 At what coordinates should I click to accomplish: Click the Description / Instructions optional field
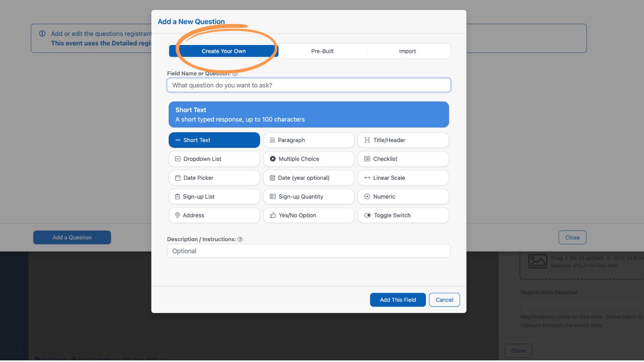point(309,251)
